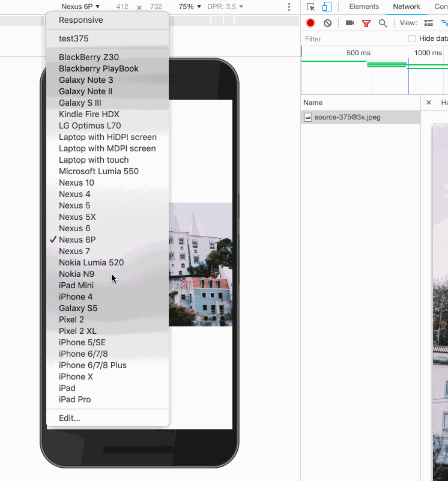This screenshot has width=448, height=481.
Task: Choose iPhone 6/7/8 device
Action: point(107,354)
